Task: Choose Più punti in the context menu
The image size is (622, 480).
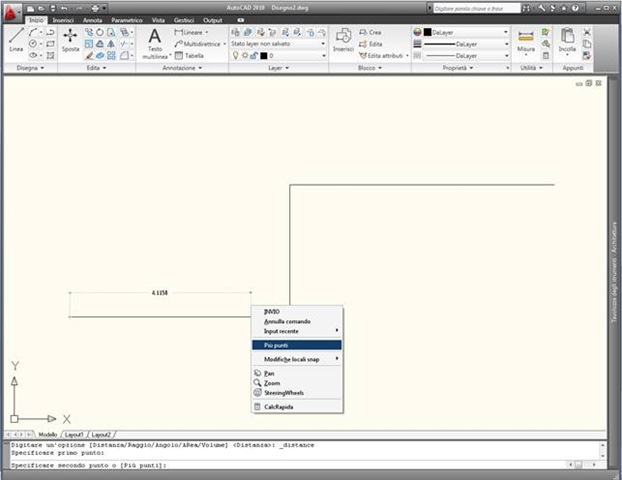Action: click(x=297, y=345)
